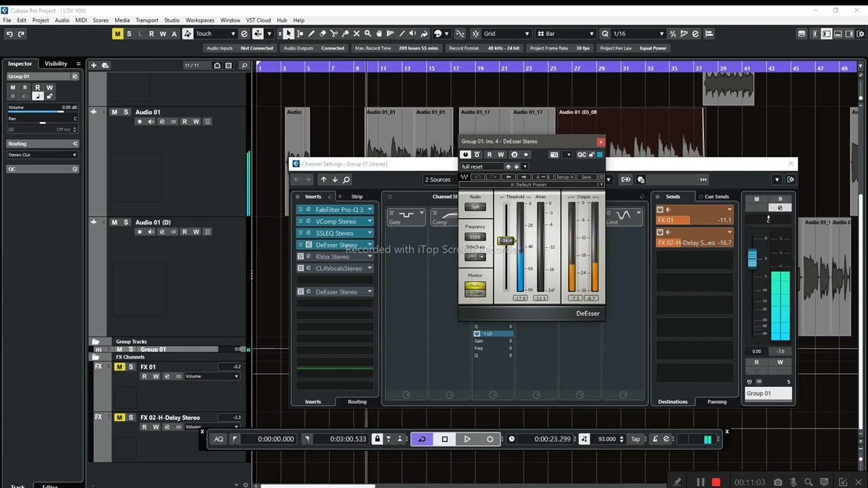Click the Record button in transport bar
The width and height of the screenshot is (868, 488).
point(490,439)
